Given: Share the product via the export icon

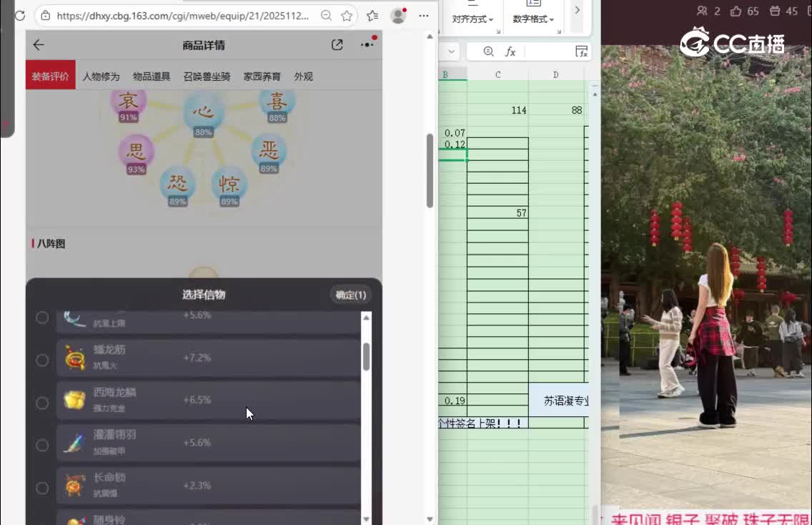Looking at the screenshot, I should pos(337,45).
